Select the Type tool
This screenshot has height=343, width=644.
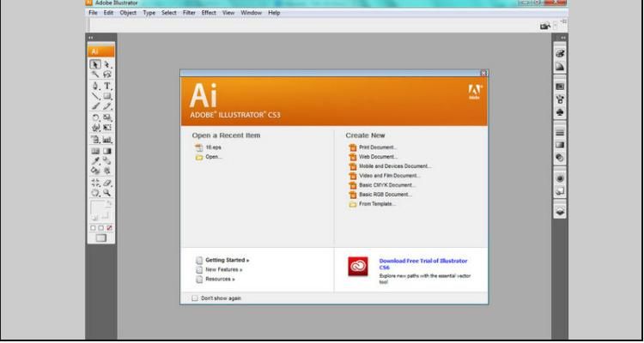108,86
